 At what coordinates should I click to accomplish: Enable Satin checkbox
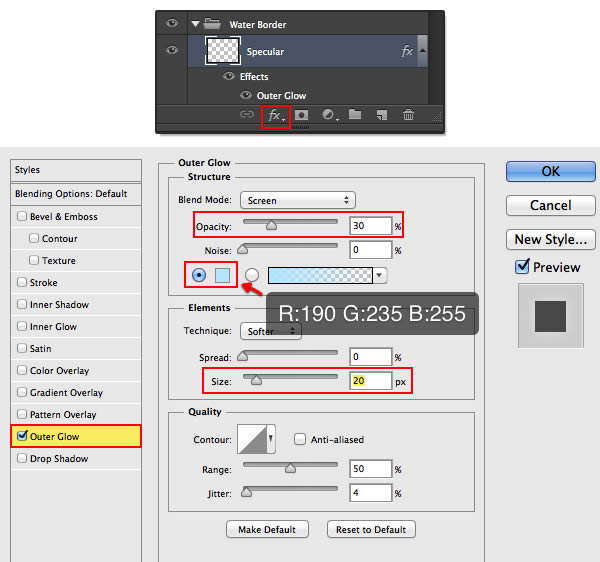[x=22, y=348]
